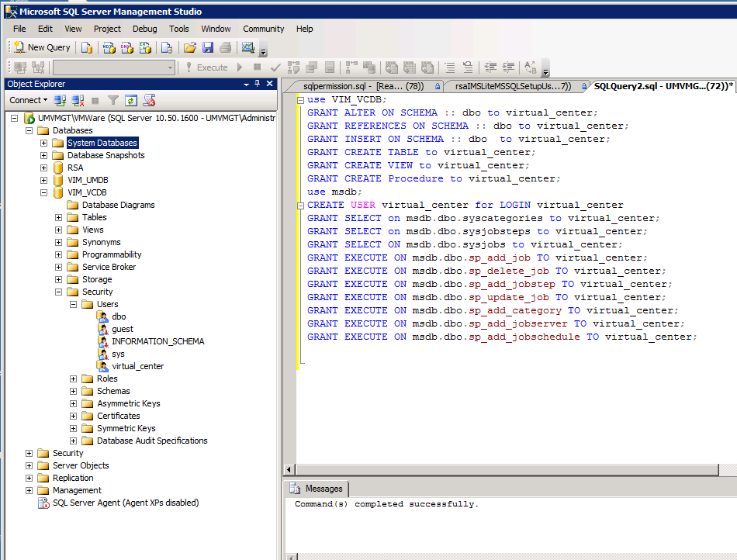Click the Save disk icon in toolbar
Viewport: 737px width, 560px height.
tap(208, 47)
